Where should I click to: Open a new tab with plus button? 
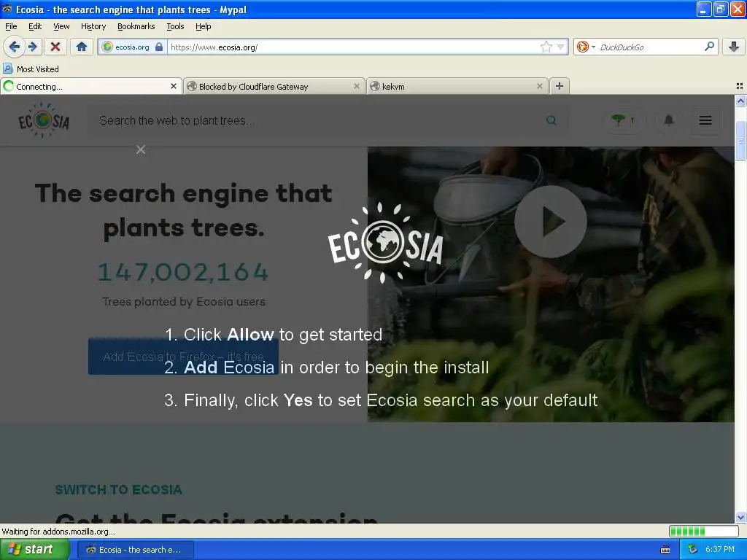[560, 86]
